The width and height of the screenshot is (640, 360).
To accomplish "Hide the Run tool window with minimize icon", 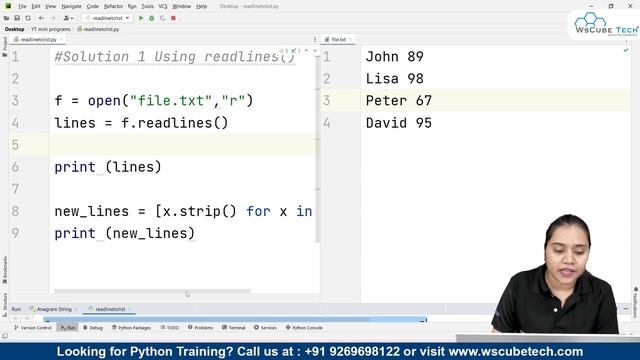I will (x=626, y=309).
